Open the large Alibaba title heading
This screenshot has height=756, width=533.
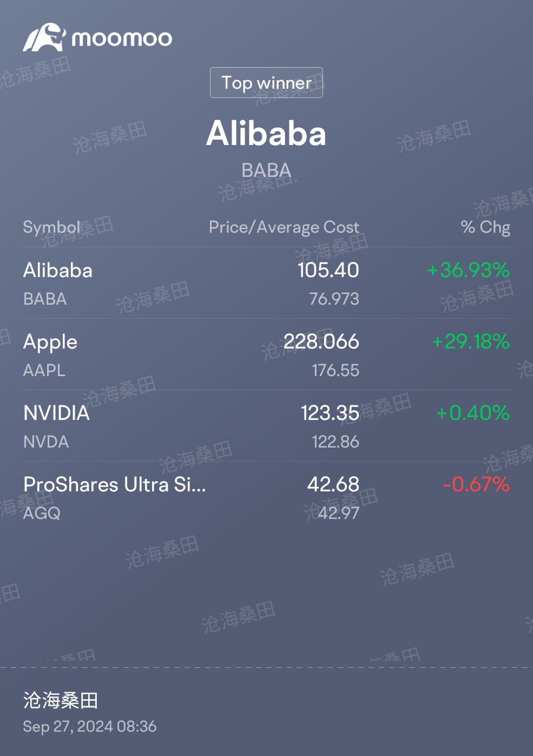pos(266,133)
